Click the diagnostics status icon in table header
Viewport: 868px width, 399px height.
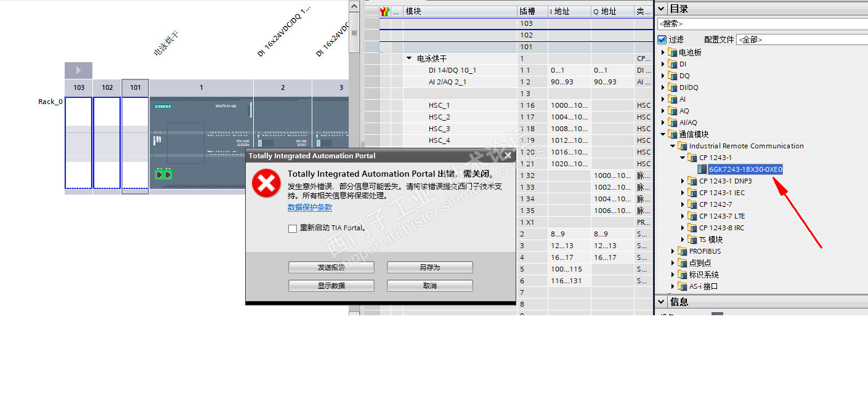[385, 11]
